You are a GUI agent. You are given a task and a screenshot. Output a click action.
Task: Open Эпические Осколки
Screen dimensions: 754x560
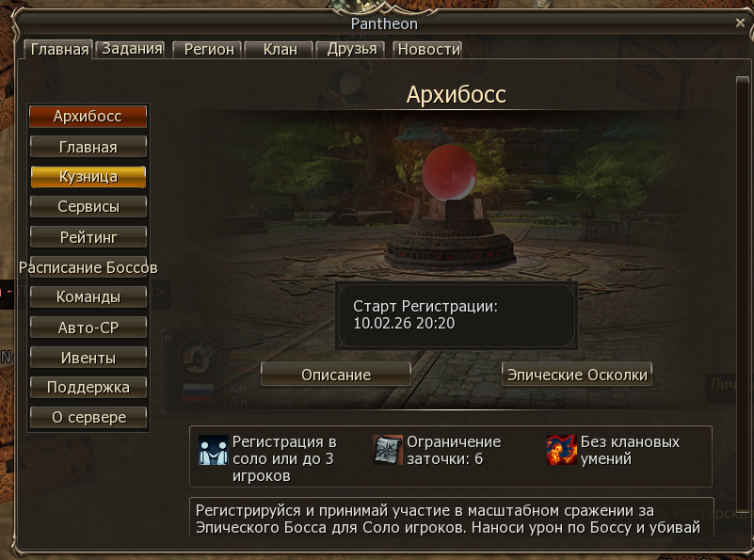tap(577, 375)
